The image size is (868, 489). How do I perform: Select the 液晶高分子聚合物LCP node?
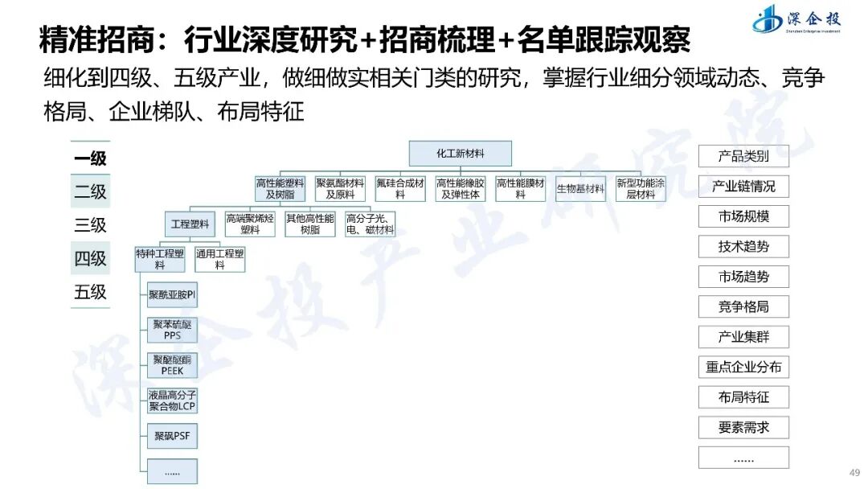171,399
